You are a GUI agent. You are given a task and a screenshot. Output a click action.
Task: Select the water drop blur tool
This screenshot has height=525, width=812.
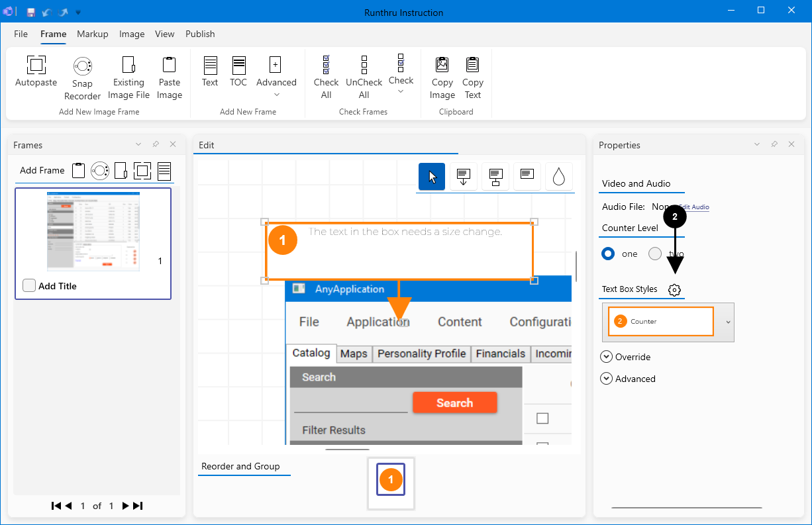(558, 177)
